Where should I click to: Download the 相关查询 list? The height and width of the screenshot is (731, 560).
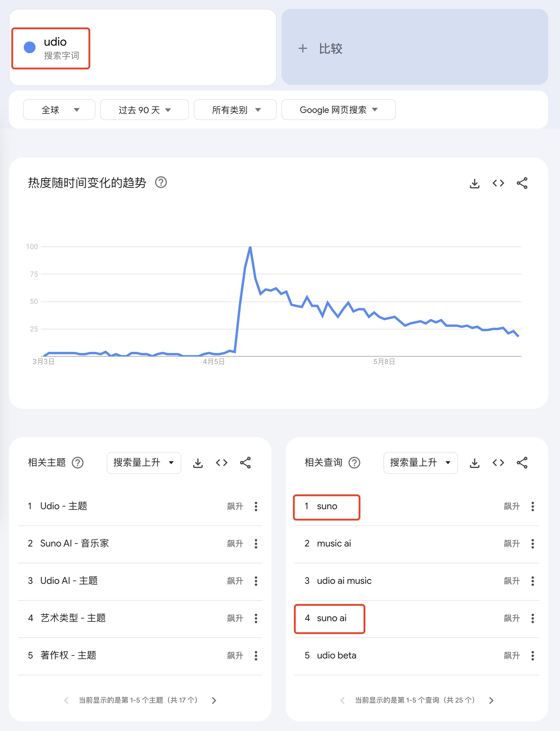(474, 463)
